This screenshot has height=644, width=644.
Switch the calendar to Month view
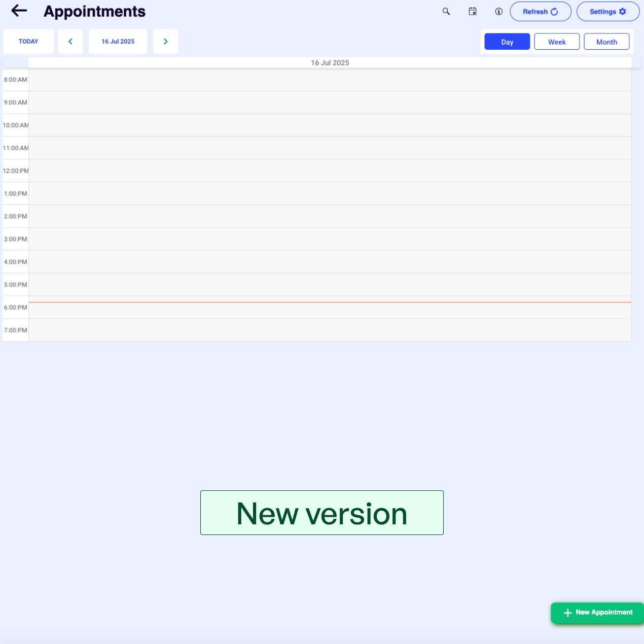(606, 41)
